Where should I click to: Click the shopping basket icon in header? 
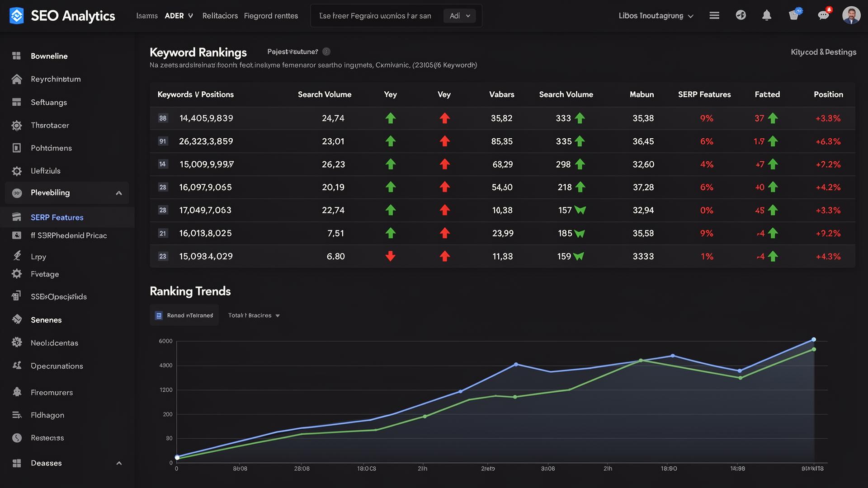coord(794,15)
